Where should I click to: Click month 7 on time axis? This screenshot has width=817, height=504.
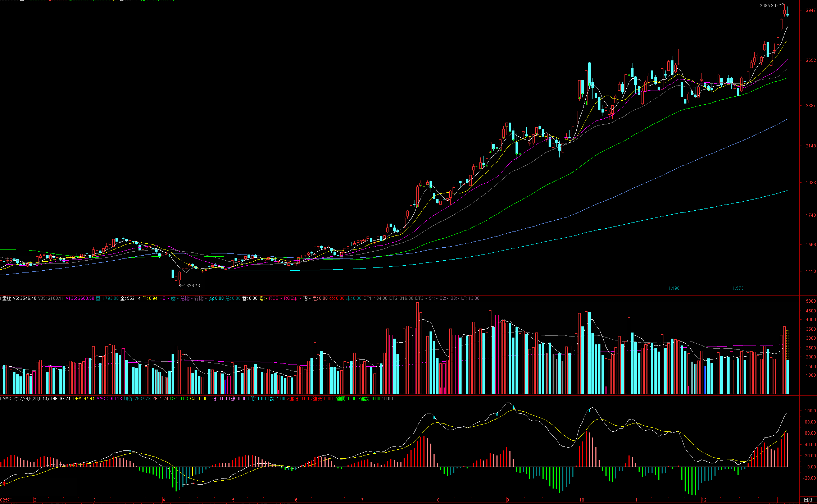coord(362,500)
